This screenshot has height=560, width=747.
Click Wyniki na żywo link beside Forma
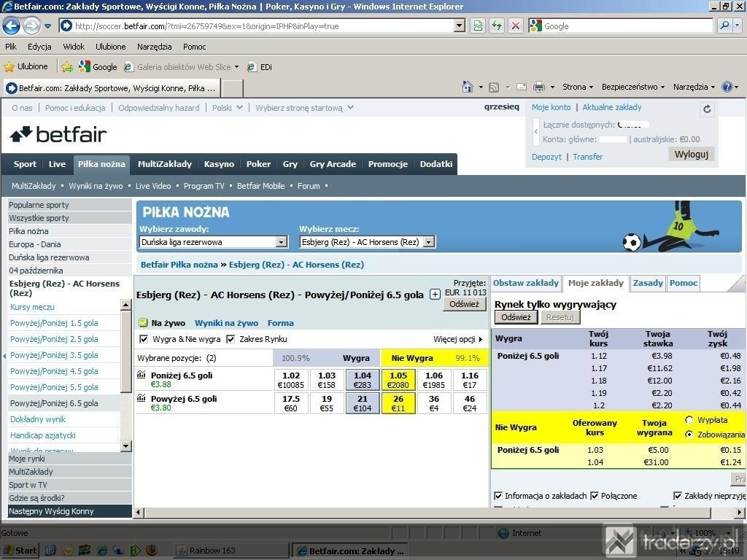click(x=226, y=323)
